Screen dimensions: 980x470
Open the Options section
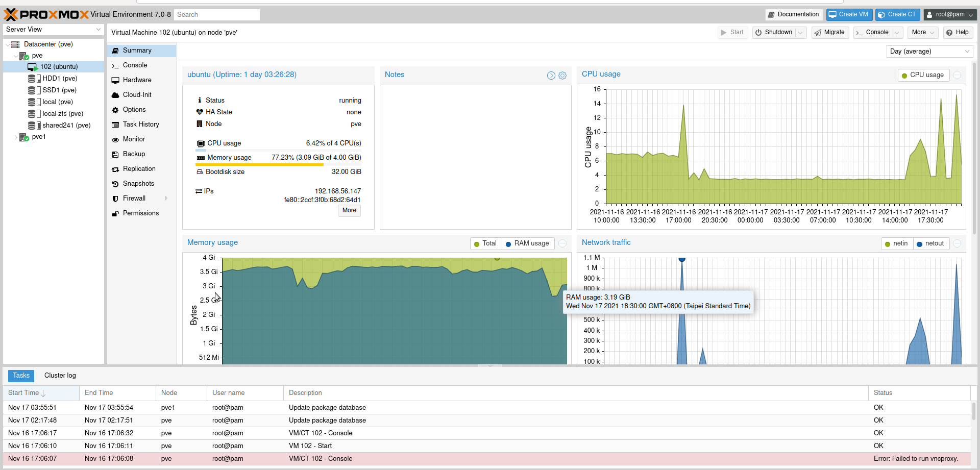click(142, 110)
